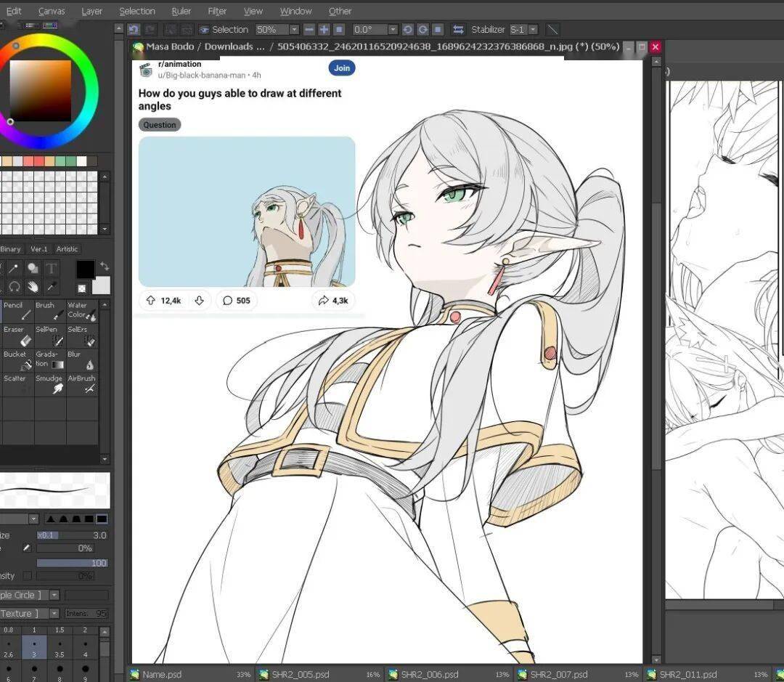Choose the Eraser tool
The width and height of the screenshot is (784, 682).
[x=17, y=336]
